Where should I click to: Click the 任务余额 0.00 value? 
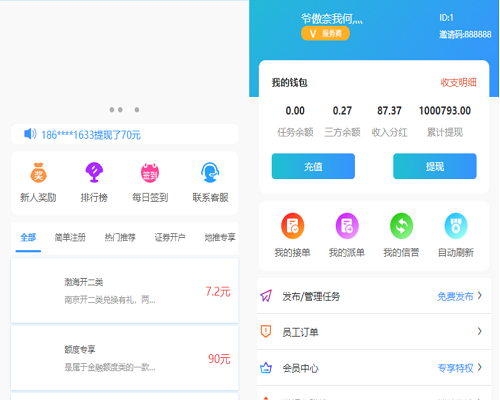pos(295,111)
